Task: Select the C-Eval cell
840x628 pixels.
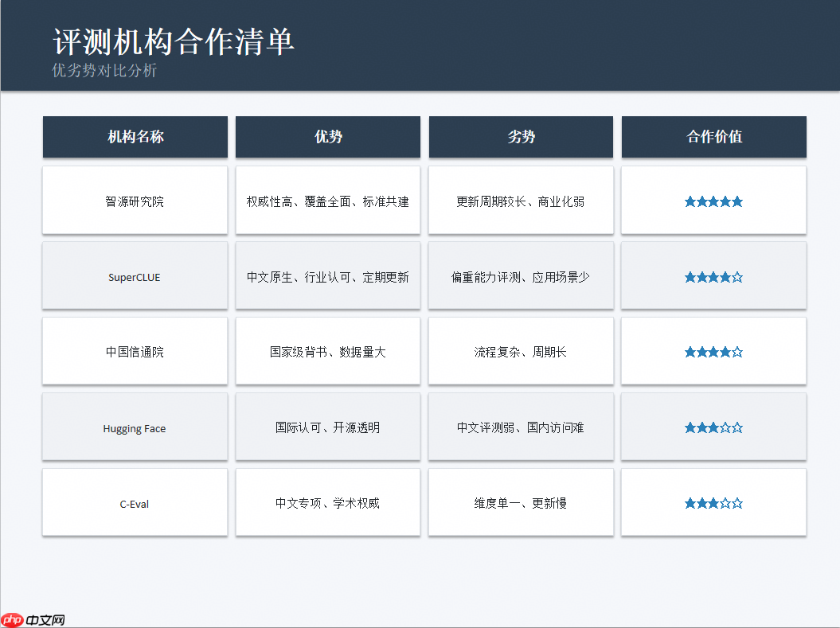Action: pyautogui.click(x=135, y=502)
